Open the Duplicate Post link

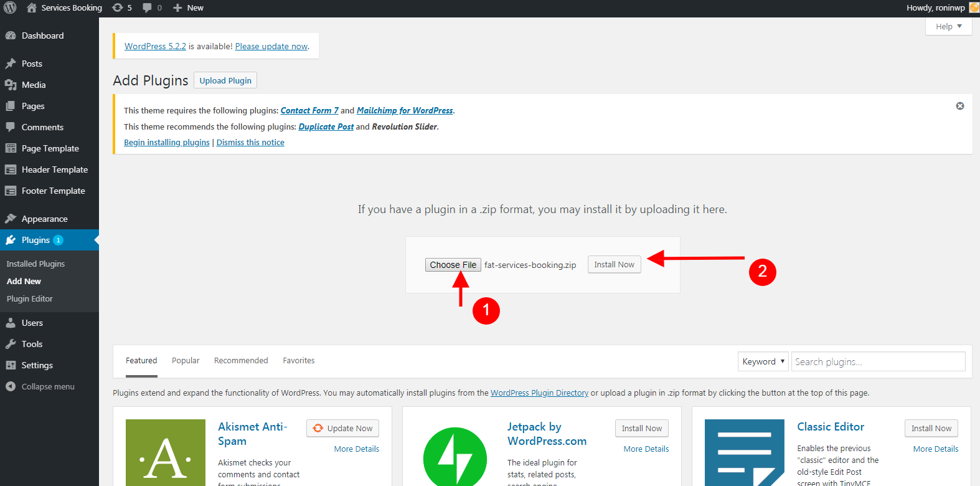click(326, 126)
